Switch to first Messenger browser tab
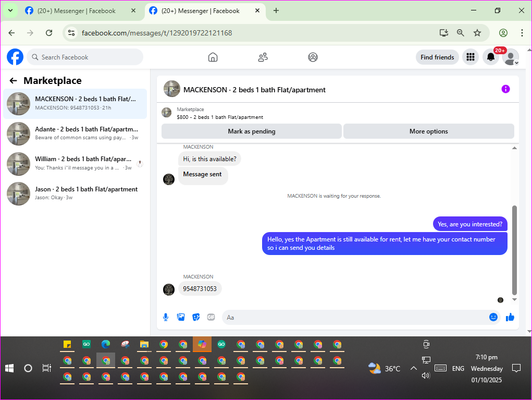The height and width of the screenshot is (400, 532). (77, 11)
